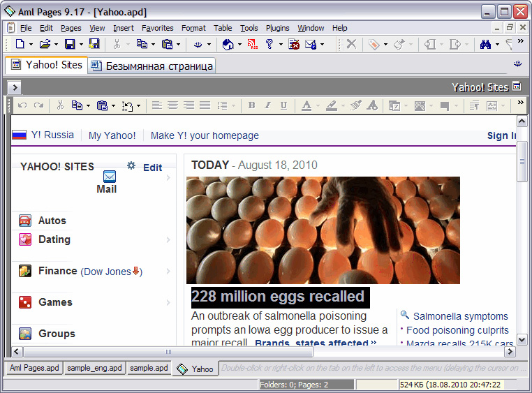Expand the main toolbar overflow chevron

[520, 41]
